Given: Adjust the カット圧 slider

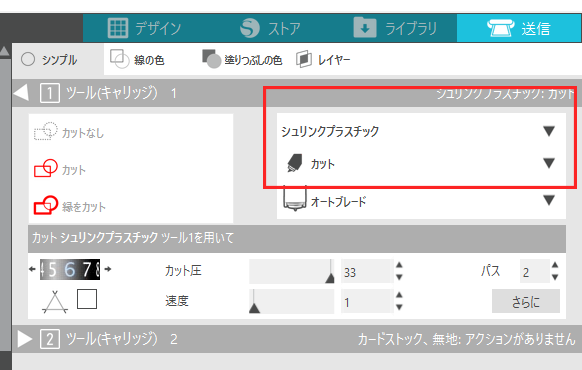Looking at the screenshot, I should coord(291,271).
